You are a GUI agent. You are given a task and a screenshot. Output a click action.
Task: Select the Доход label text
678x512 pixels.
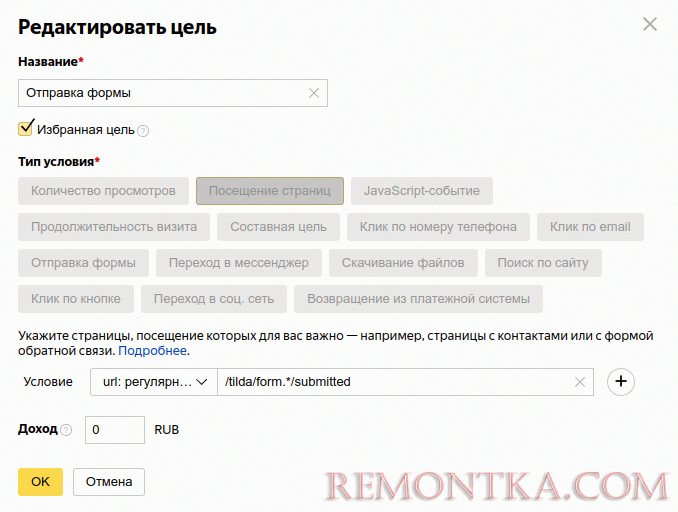point(38,429)
